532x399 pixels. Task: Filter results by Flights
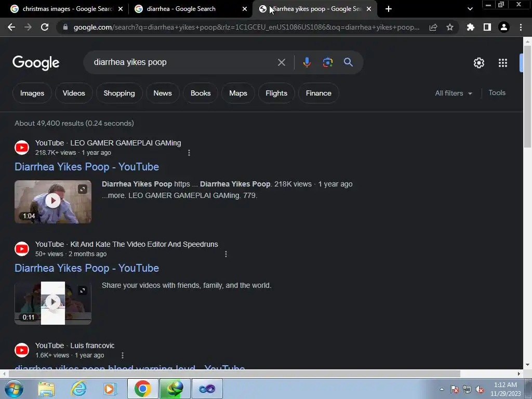pos(276,94)
